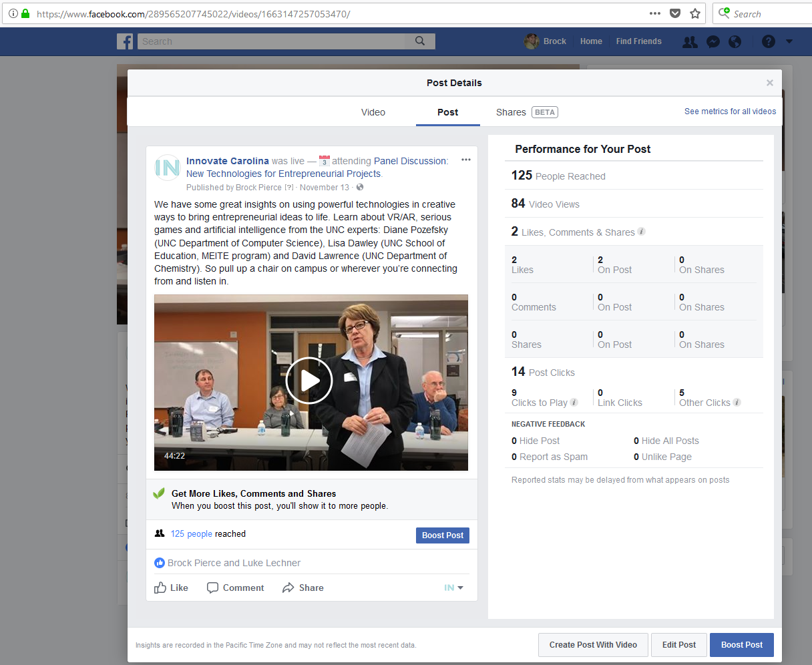812x665 pixels.
Task: Click the Report as Spam feedback label
Action: pyautogui.click(x=554, y=457)
